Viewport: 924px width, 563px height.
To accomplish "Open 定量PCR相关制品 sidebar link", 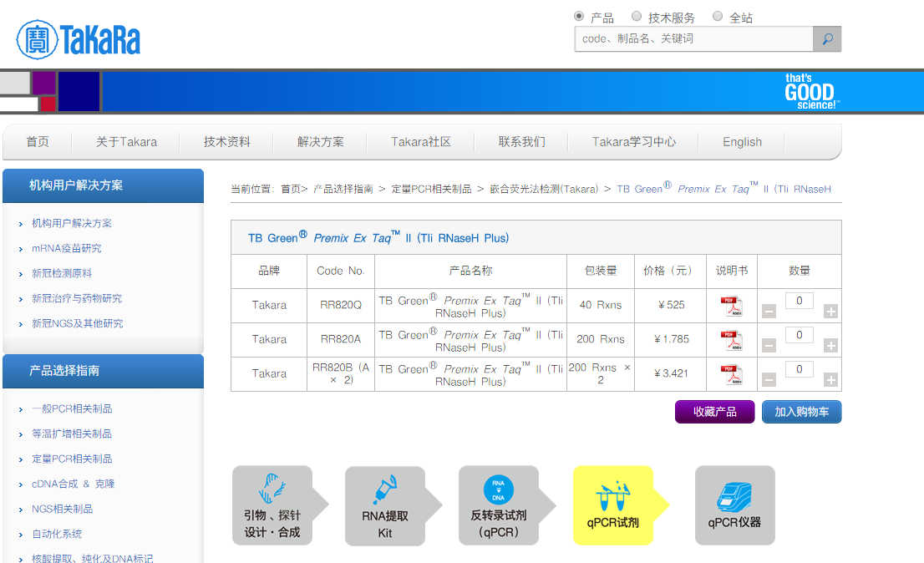I will coord(72,459).
